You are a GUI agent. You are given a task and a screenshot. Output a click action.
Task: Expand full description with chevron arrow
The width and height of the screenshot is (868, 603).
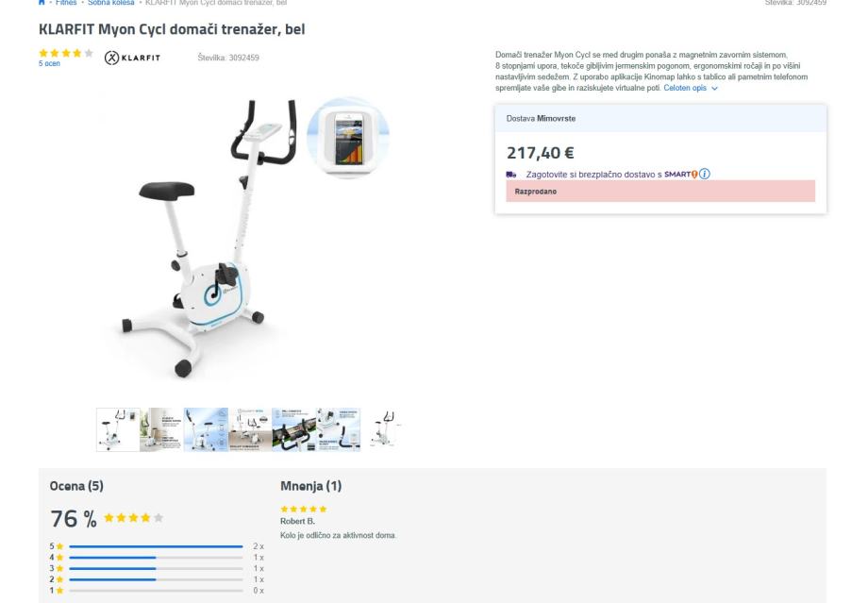pos(714,89)
